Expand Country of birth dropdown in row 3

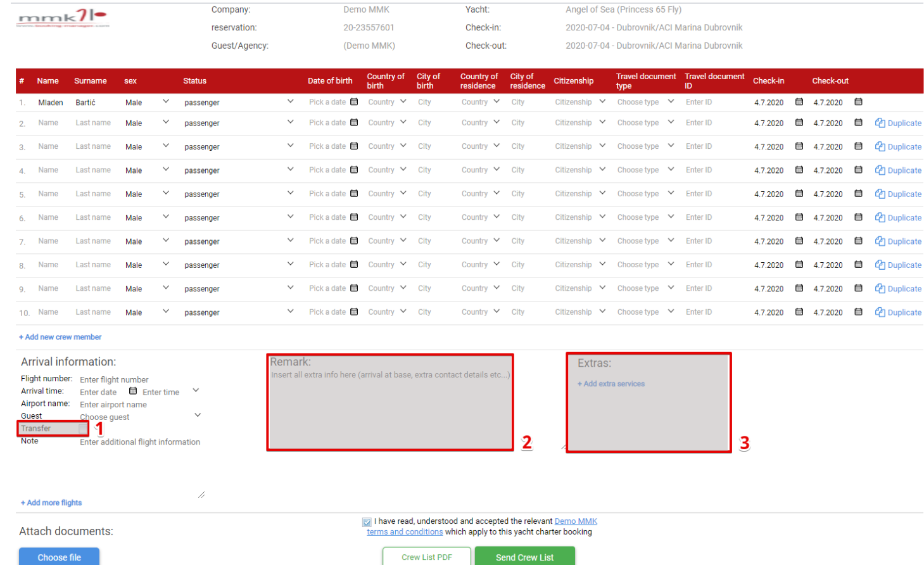403,146
